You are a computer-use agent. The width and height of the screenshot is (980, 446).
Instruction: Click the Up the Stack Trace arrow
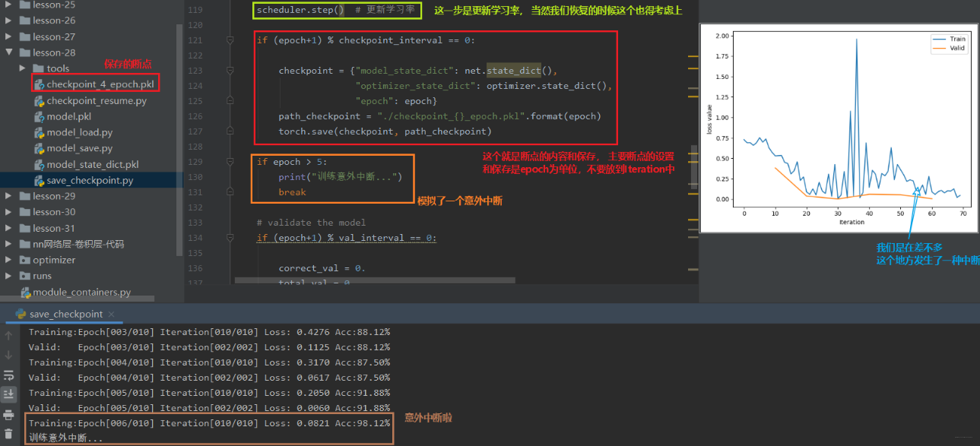tap(9, 335)
